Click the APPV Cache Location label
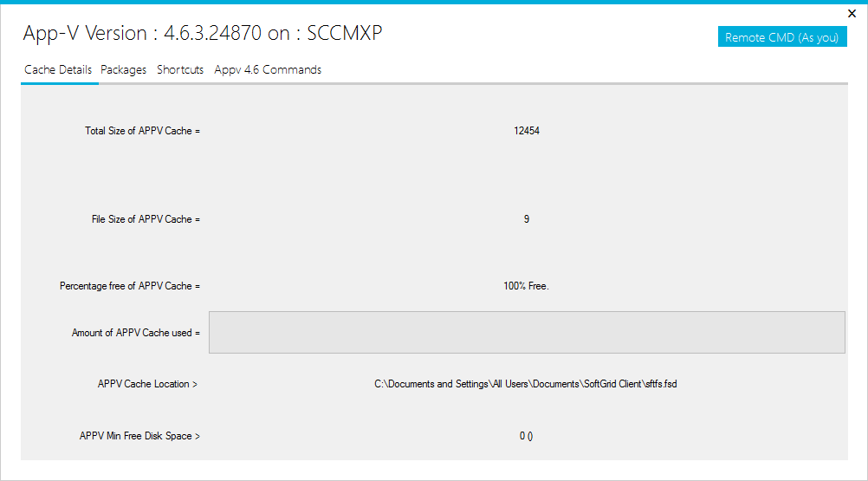 (147, 384)
